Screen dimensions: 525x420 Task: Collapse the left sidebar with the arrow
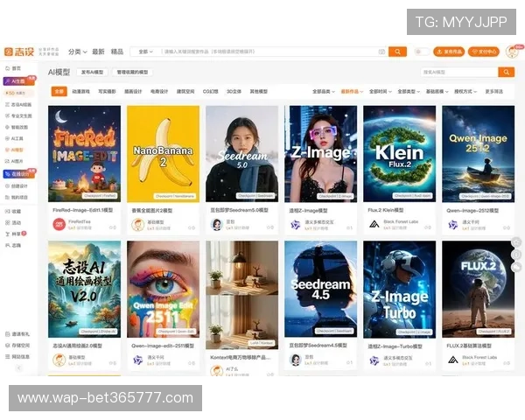18,367
